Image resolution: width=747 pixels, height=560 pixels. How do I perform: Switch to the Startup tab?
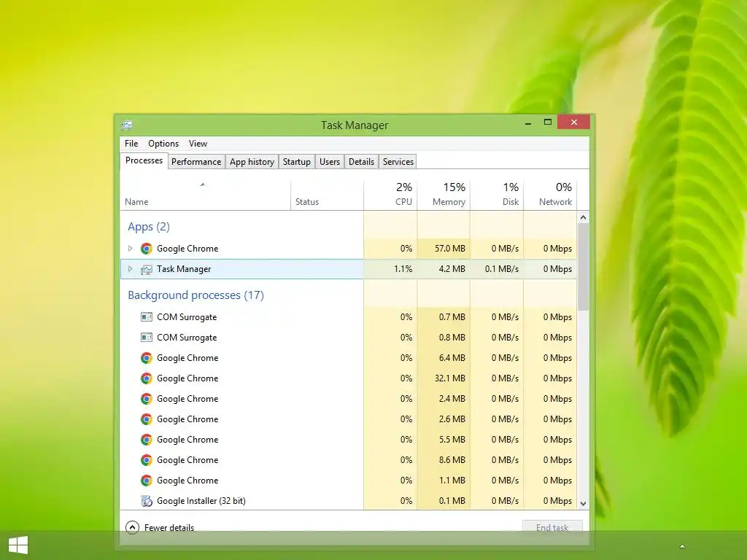297,162
